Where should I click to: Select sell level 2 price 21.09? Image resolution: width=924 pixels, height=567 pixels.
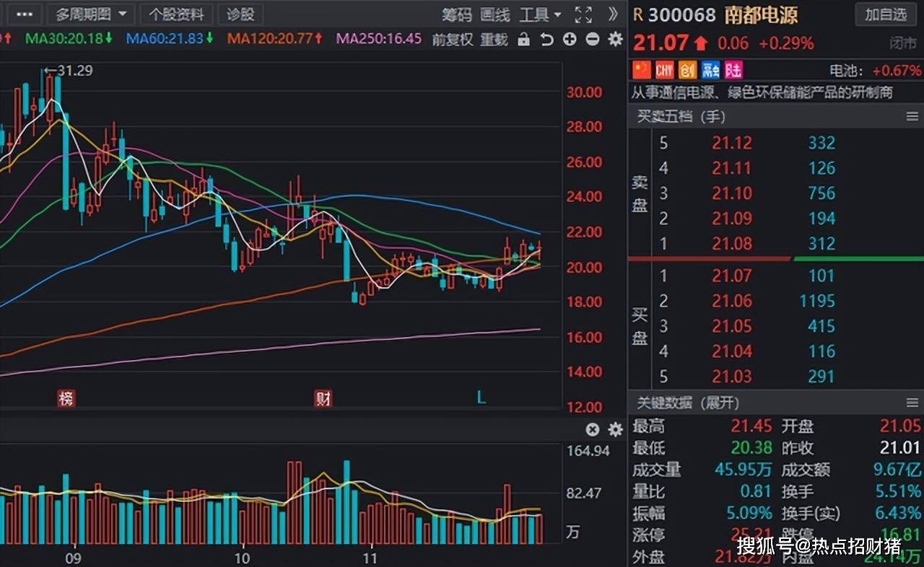pos(732,219)
